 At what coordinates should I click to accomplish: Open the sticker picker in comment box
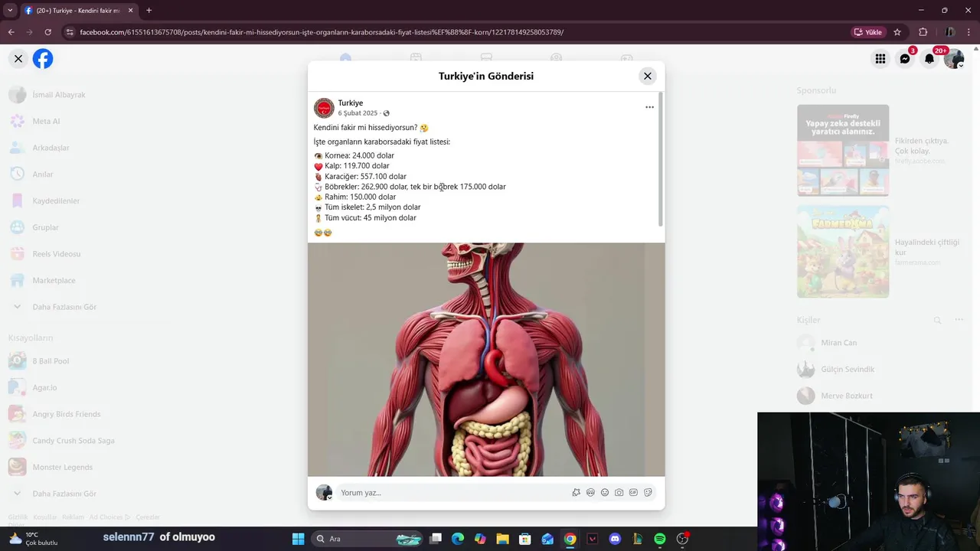(648, 493)
